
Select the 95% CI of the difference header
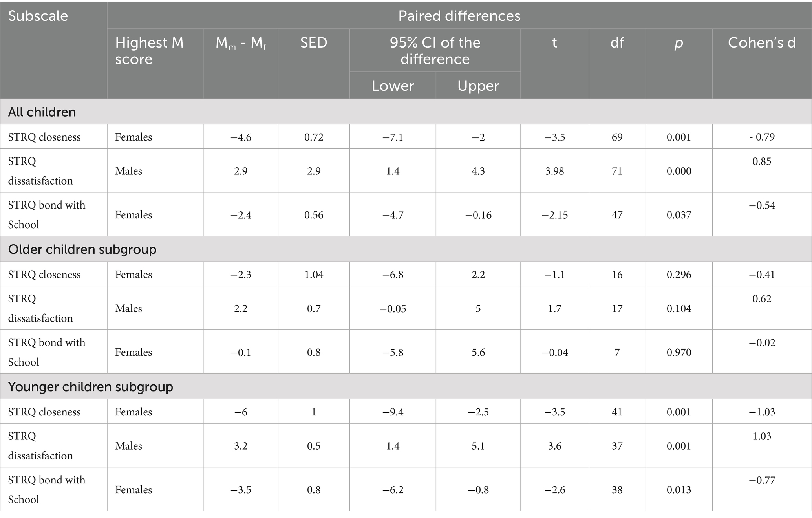tap(435, 51)
